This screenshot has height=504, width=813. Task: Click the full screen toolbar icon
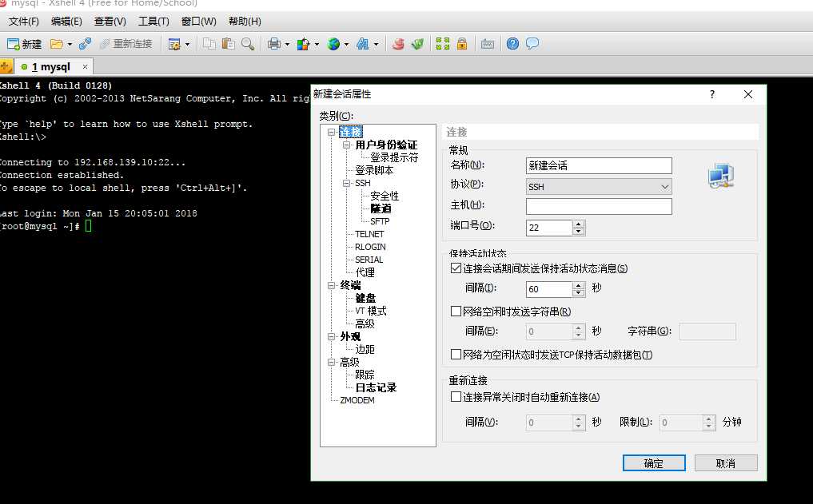pos(443,44)
